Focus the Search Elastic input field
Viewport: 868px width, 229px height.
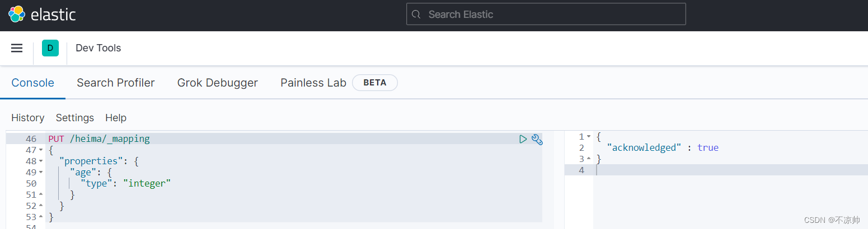[x=546, y=15]
